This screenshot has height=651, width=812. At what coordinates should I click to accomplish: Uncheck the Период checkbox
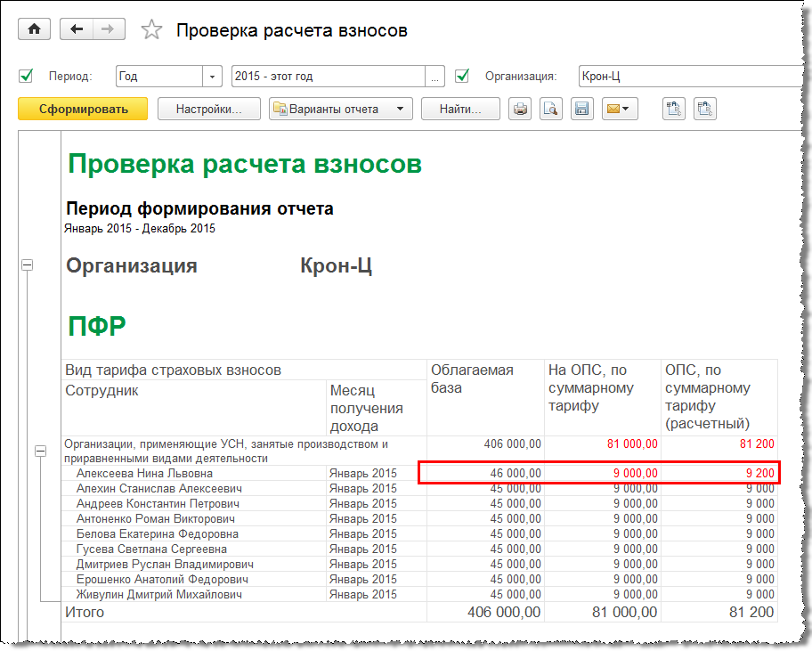pyautogui.click(x=26, y=76)
